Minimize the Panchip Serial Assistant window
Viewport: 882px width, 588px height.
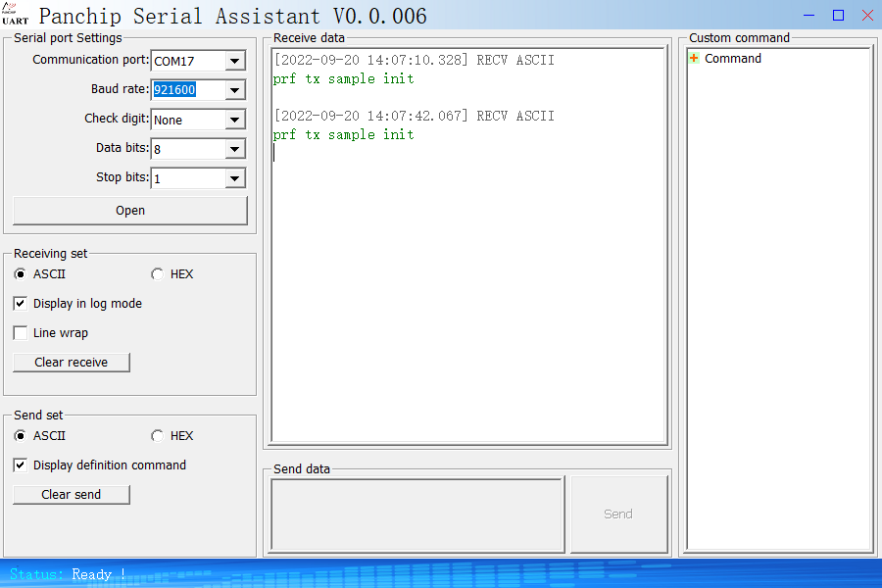808,16
